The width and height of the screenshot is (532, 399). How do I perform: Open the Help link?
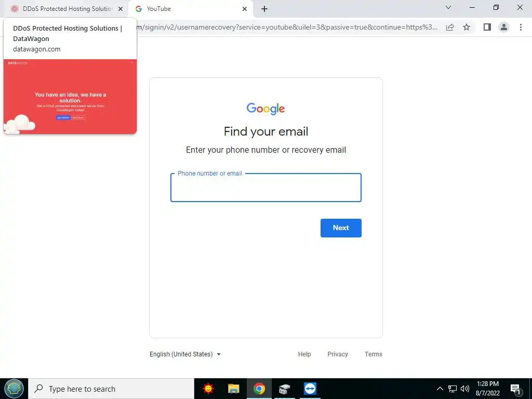click(304, 354)
